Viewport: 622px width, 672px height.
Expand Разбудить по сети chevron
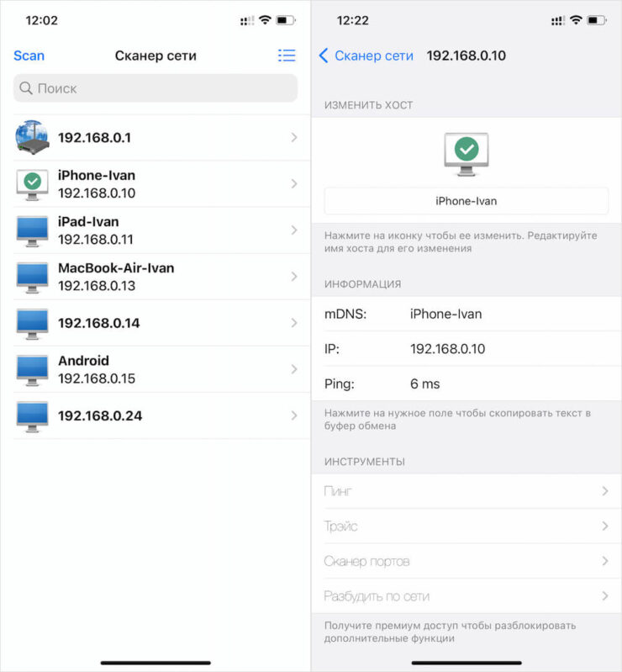coord(604,596)
